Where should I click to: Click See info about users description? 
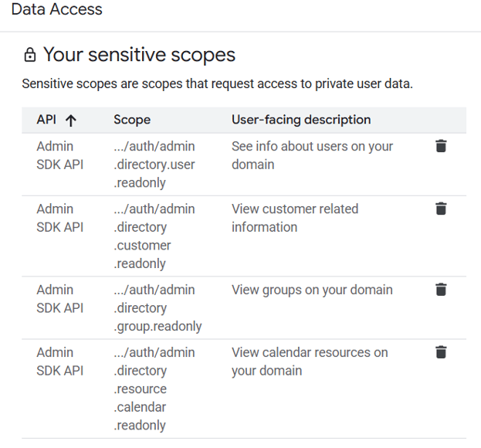(x=312, y=155)
